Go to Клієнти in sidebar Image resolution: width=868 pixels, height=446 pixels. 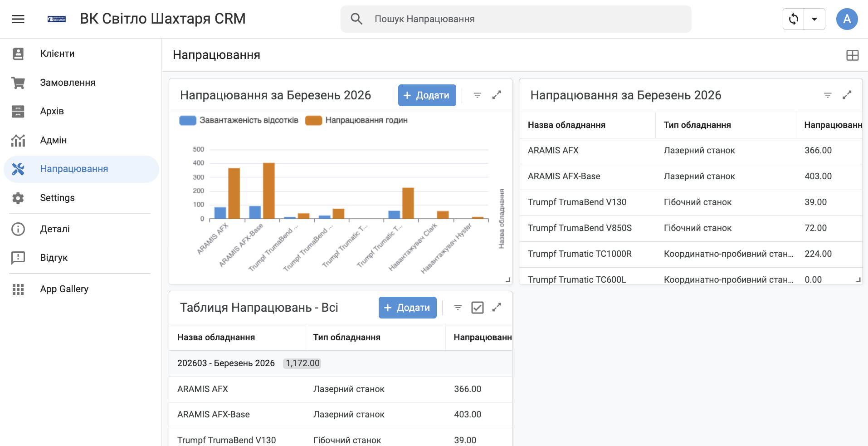coord(57,54)
